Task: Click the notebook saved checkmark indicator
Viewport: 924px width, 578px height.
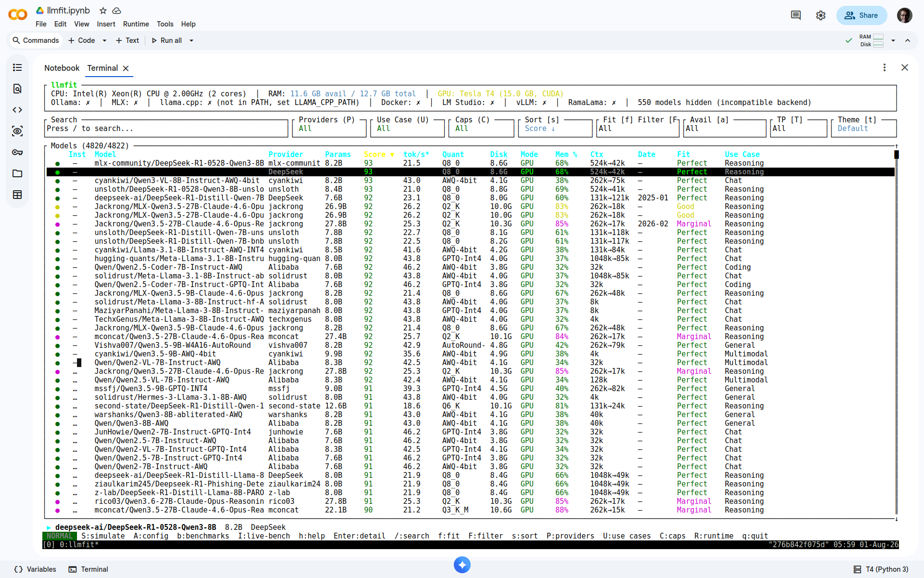Action: tap(849, 40)
